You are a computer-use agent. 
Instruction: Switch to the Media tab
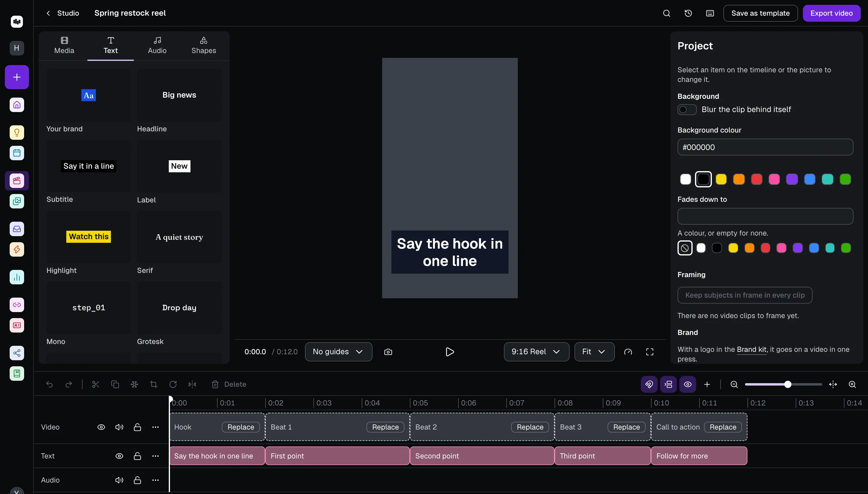[64, 45]
